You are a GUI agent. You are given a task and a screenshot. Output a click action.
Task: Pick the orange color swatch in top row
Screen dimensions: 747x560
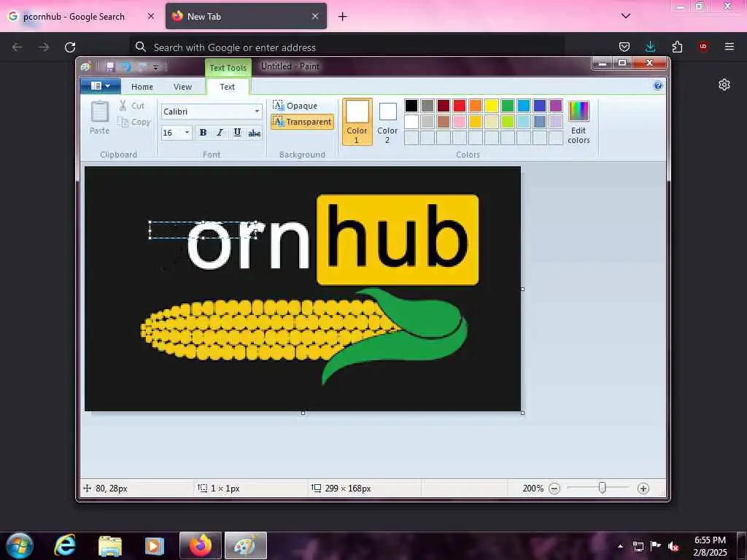(476, 105)
